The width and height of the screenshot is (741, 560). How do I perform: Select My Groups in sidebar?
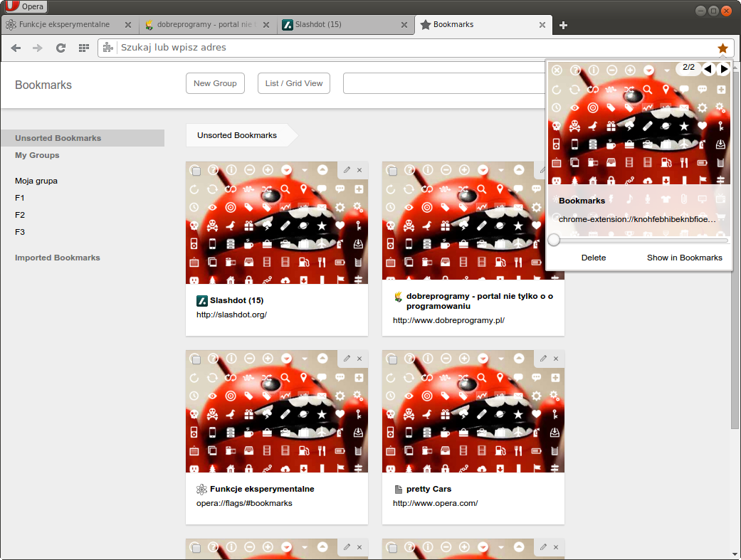pos(37,155)
